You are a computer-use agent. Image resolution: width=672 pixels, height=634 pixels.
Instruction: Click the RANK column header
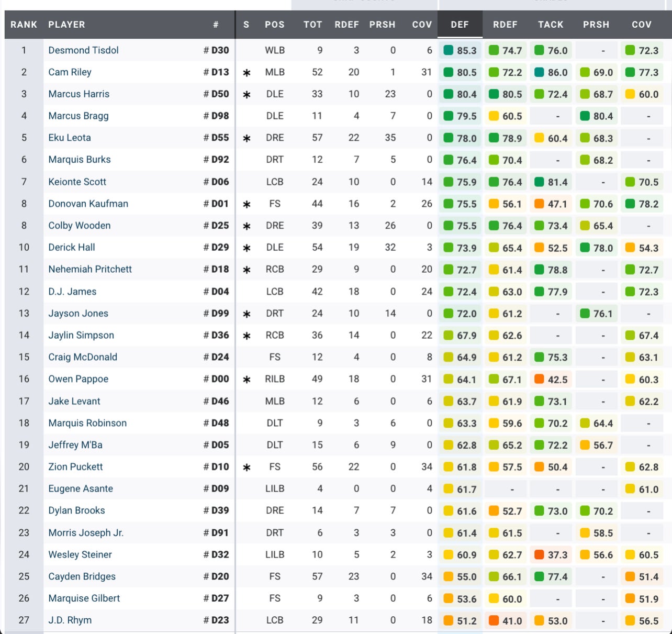coord(24,25)
